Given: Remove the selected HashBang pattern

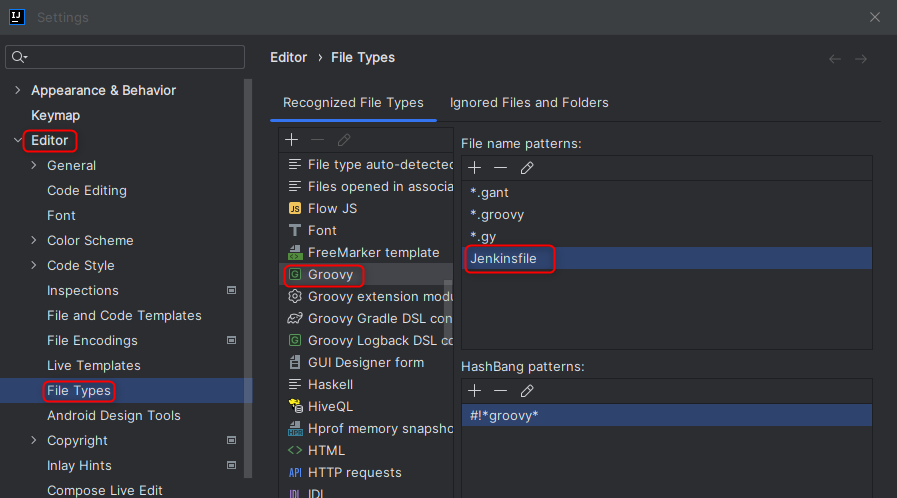Looking at the screenshot, I should [x=501, y=391].
